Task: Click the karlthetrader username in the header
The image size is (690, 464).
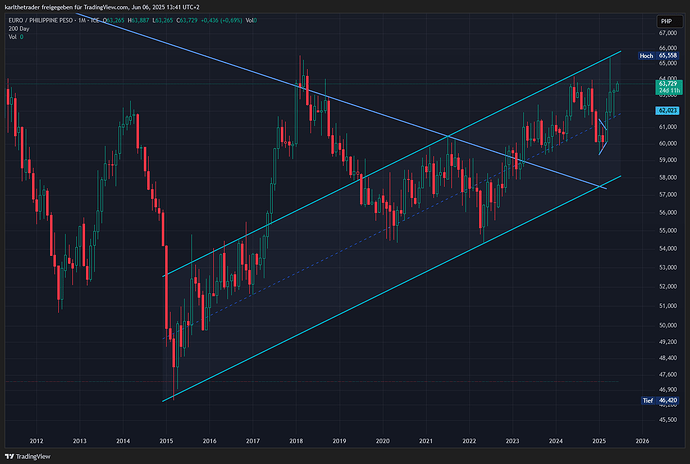Action: pyautogui.click(x=28, y=6)
